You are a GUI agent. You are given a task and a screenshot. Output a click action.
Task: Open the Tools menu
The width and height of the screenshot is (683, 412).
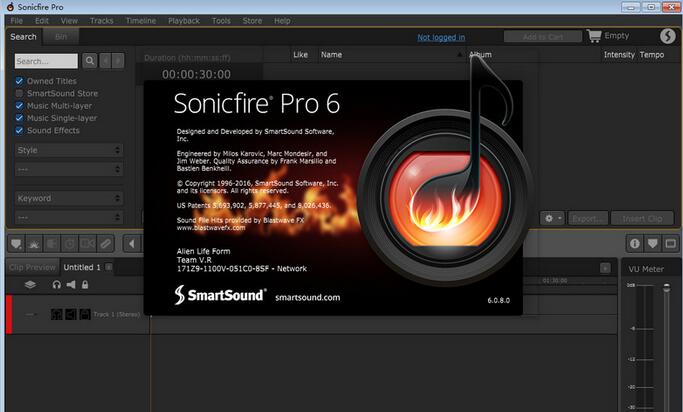(x=221, y=20)
